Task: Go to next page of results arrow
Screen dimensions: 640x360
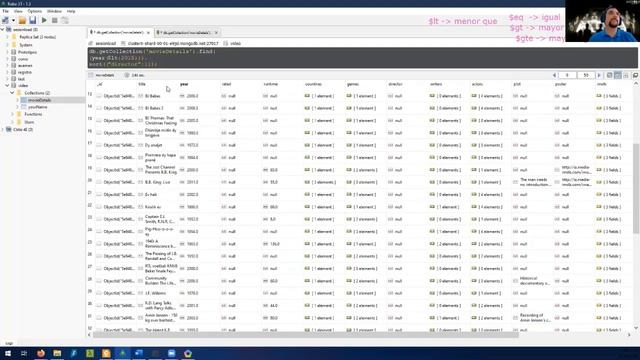Action: coord(599,75)
